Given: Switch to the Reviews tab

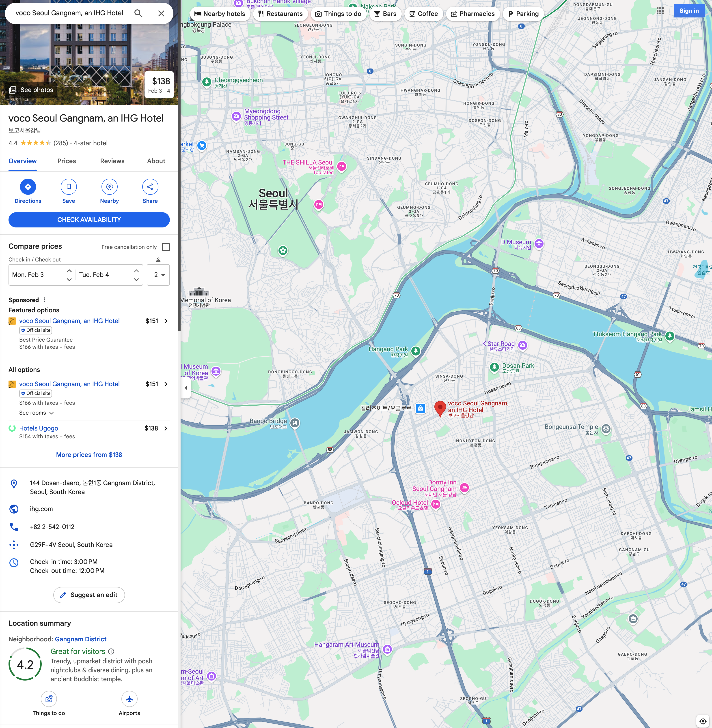Looking at the screenshot, I should [x=112, y=161].
